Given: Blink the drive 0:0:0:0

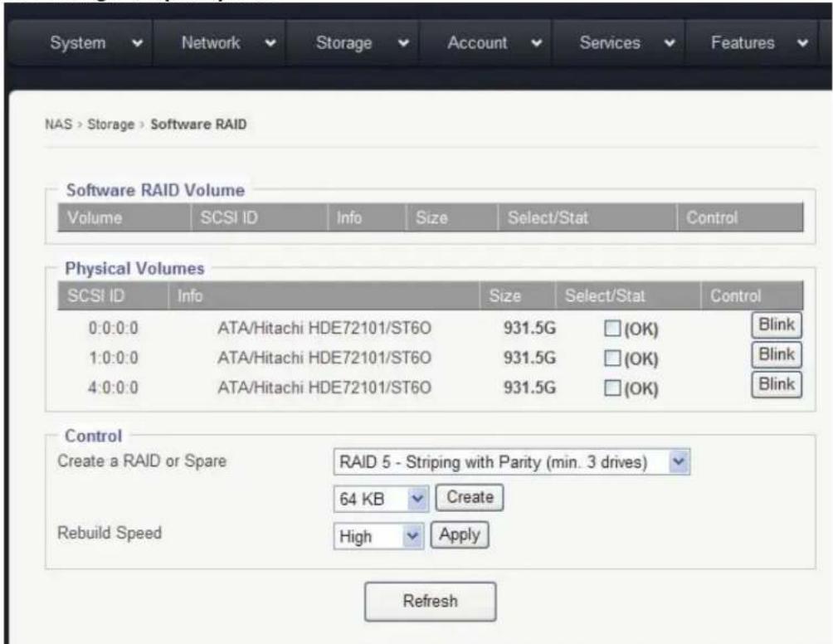Looking at the screenshot, I should click(x=776, y=324).
